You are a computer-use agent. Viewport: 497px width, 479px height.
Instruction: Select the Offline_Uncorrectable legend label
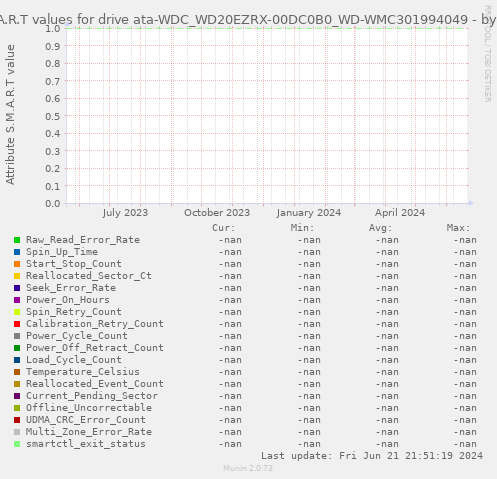89,408
